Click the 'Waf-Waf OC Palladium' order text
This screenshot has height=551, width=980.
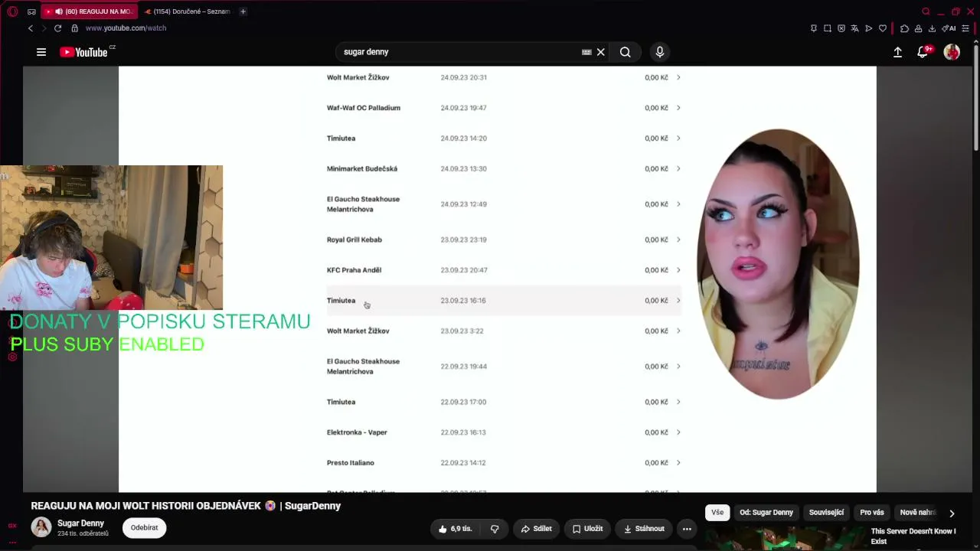click(364, 108)
